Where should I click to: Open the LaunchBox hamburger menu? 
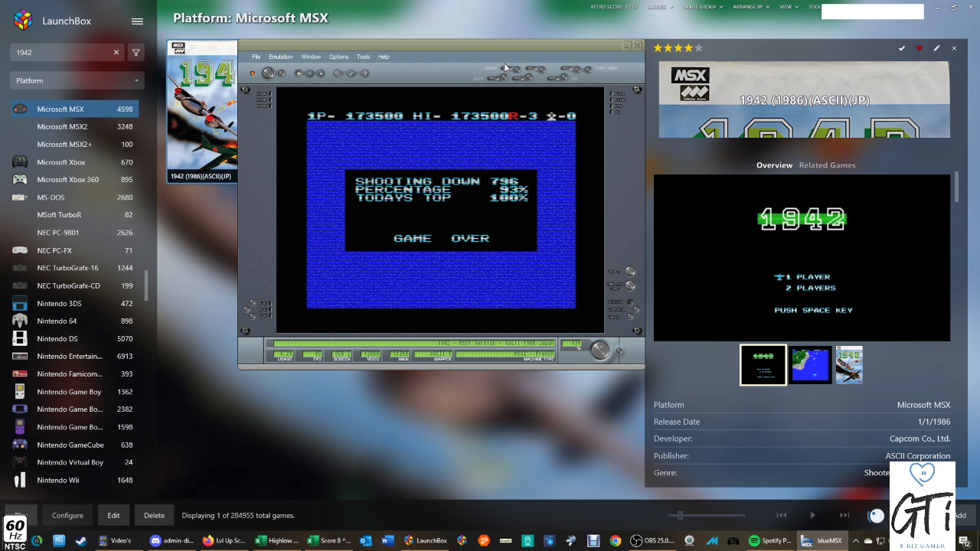coord(137,21)
